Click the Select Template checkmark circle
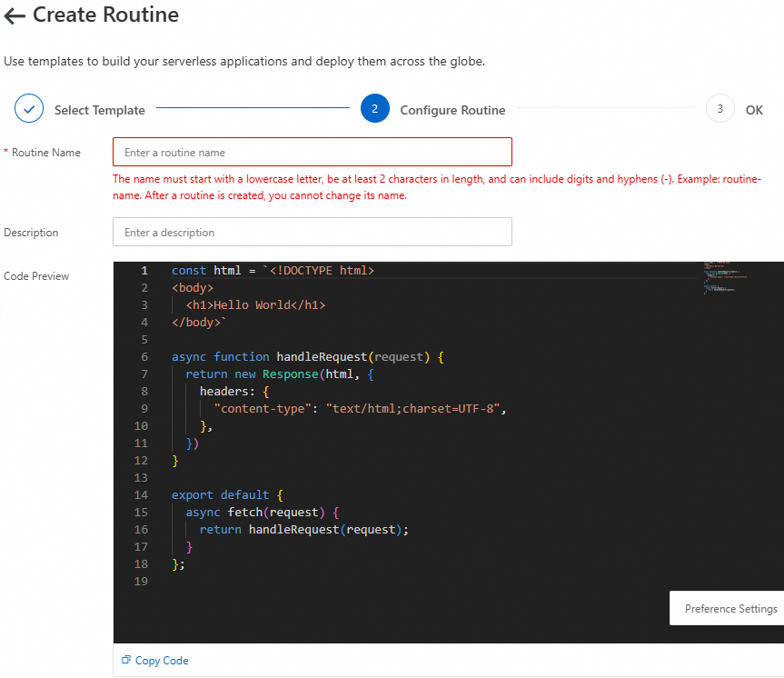 (29, 110)
